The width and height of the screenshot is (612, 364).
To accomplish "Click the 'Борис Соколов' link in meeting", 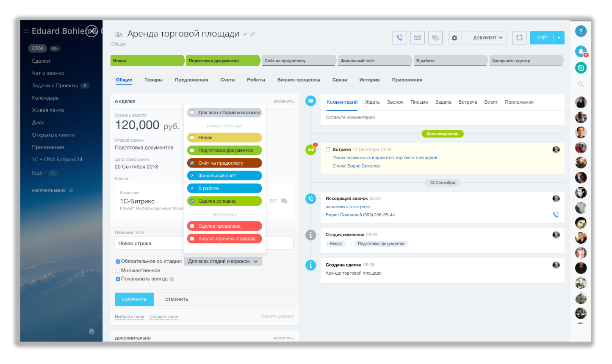I will [363, 166].
